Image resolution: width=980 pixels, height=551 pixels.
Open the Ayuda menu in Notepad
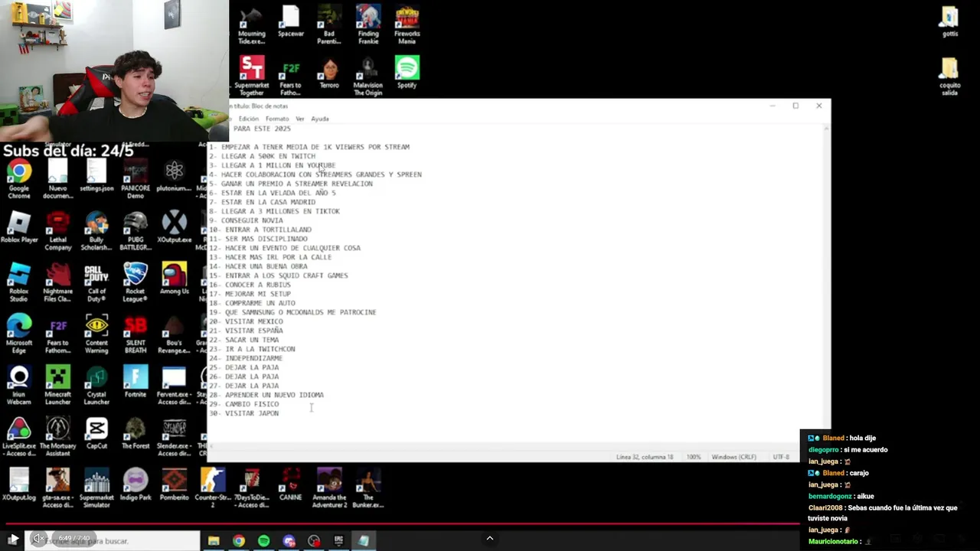(x=320, y=119)
